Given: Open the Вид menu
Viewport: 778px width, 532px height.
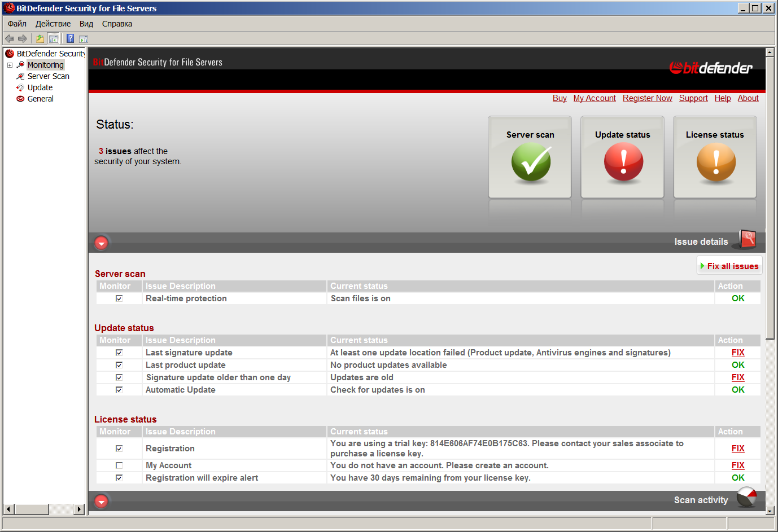Looking at the screenshot, I should click(x=86, y=24).
